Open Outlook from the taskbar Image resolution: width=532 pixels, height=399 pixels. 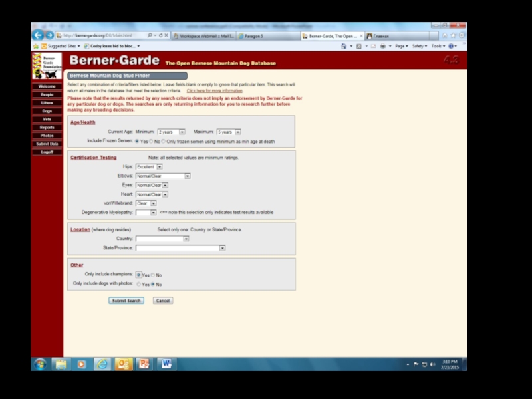tap(123, 364)
